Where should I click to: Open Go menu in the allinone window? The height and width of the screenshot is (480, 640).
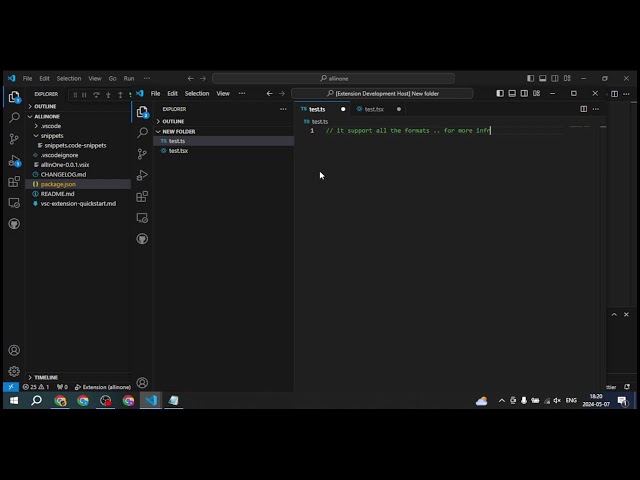(x=112, y=78)
